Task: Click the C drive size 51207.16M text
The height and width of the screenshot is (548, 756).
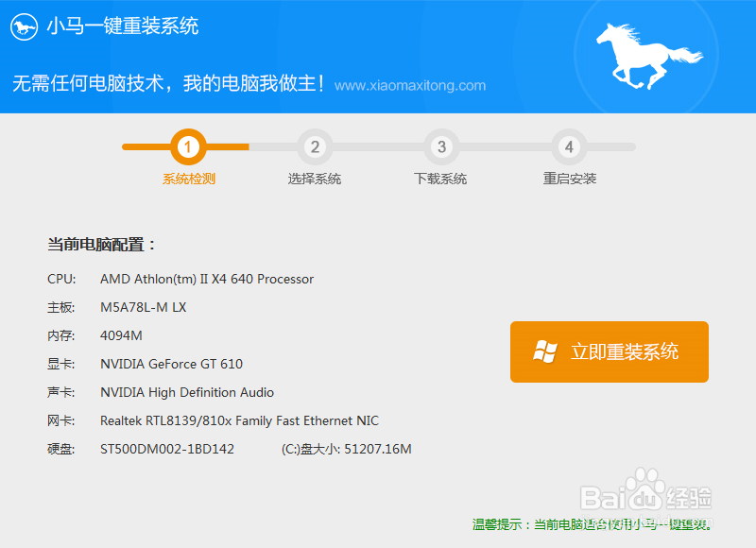Action: [346, 449]
